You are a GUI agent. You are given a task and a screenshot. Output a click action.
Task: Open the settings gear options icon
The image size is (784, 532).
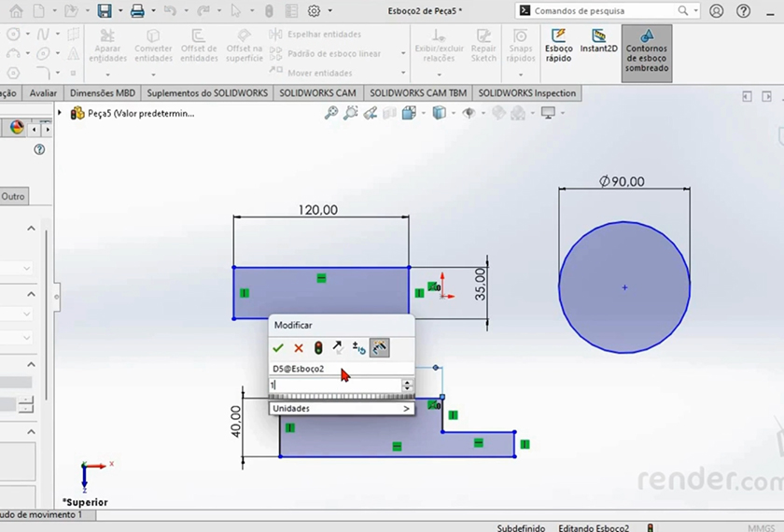tap(314, 11)
